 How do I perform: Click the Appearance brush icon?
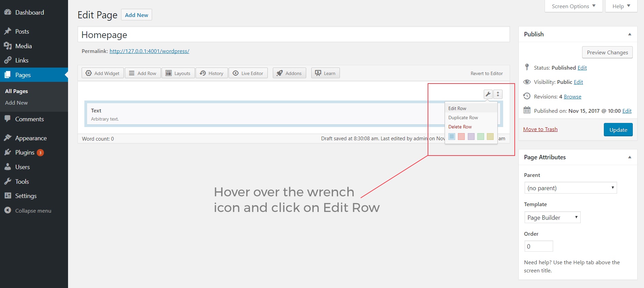tap(8, 138)
